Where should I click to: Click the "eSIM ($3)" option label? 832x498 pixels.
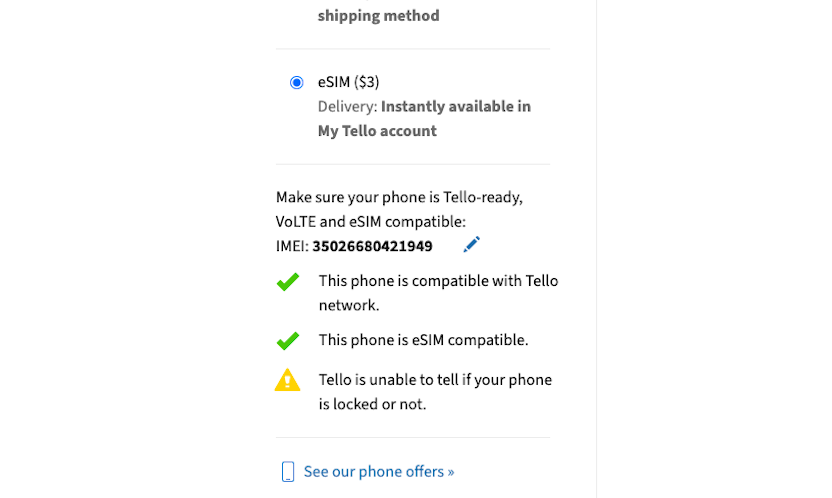pos(348,82)
